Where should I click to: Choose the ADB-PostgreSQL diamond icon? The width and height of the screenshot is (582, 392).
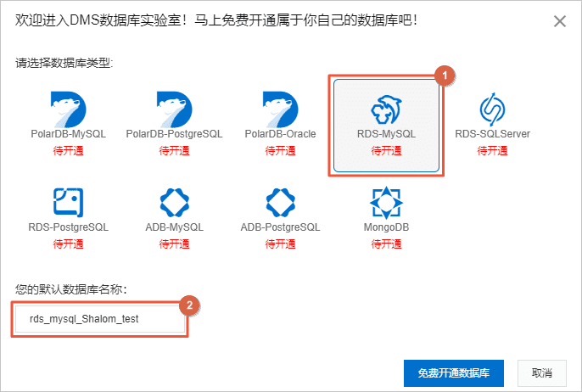280,202
